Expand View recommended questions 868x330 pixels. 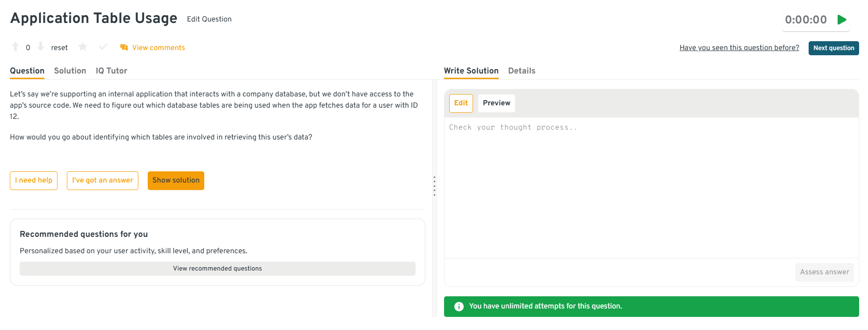217,269
